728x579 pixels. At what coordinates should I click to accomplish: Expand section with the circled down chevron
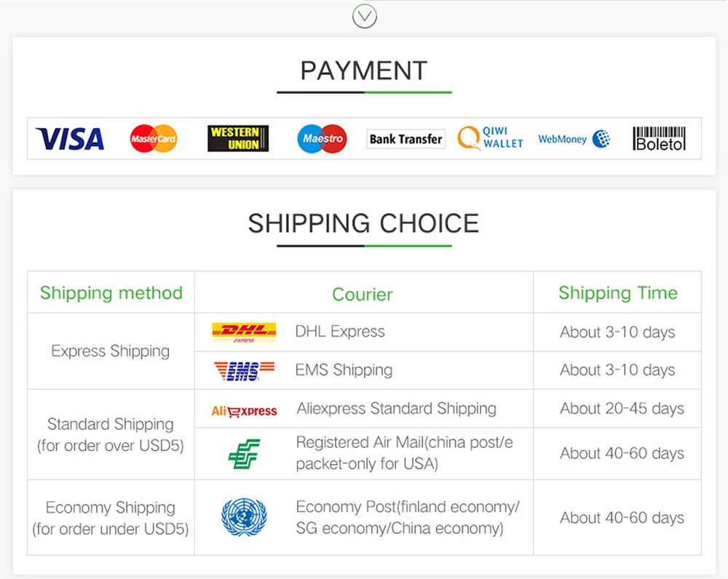tap(365, 16)
